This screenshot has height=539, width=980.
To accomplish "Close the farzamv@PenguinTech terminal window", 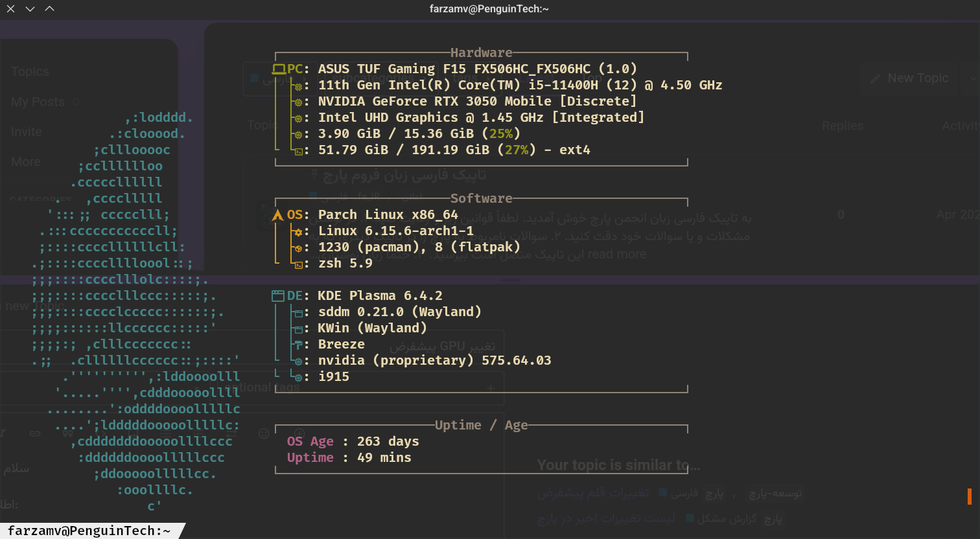I will pos(10,9).
